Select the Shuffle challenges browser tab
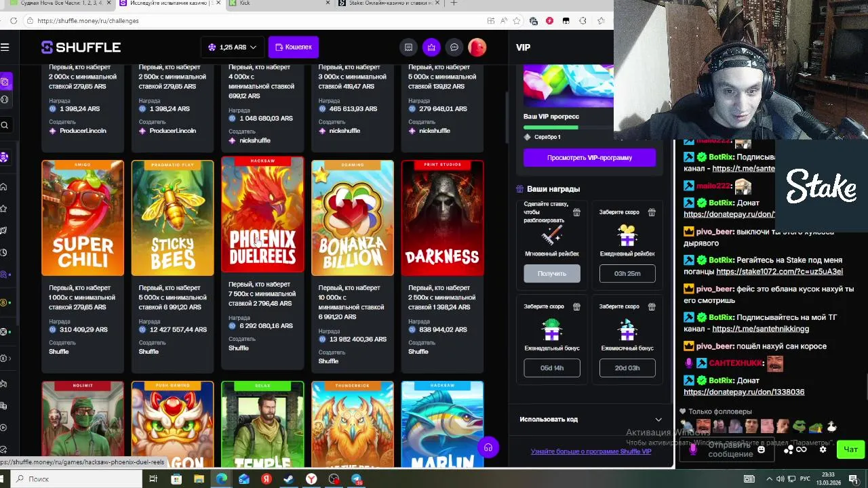This screenshot has width=868, height=488. pos(170,3)
